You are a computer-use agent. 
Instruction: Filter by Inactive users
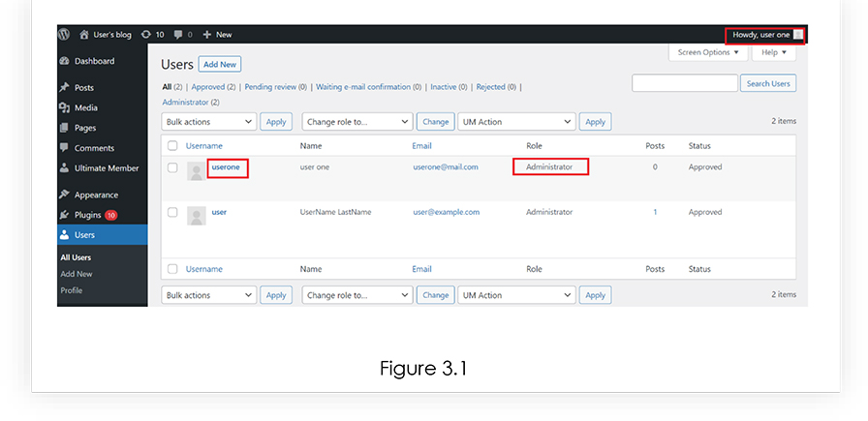(x=449, y=87)
